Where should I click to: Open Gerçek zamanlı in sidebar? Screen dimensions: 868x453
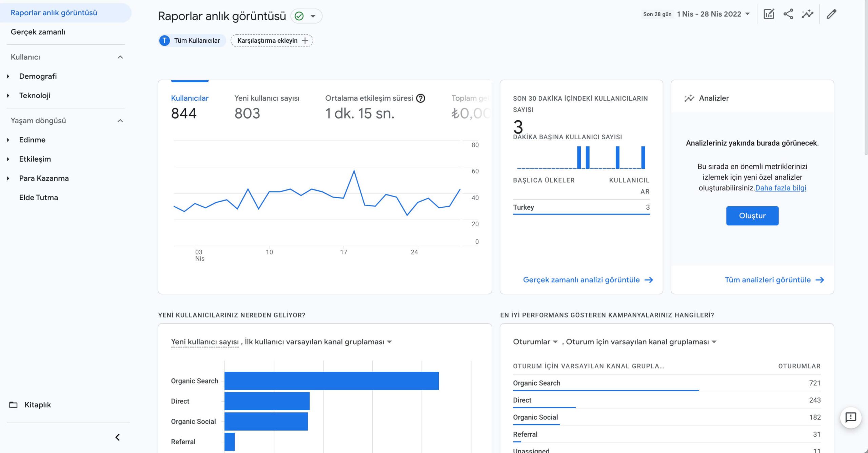pyautogui.click(x=38, y=32)
